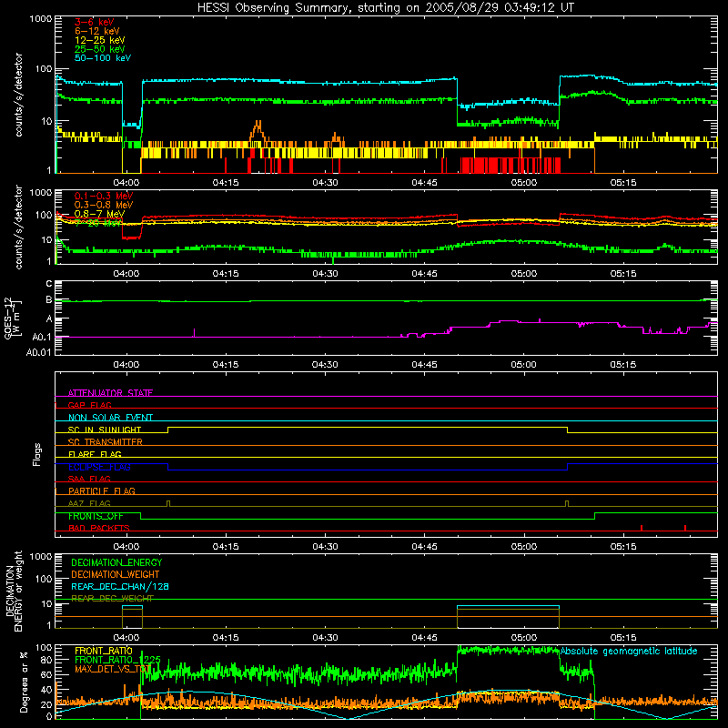Select the AAZ_FLAG label
The image size is (728, 728).
pyautogui.click(x=89, y=503)
